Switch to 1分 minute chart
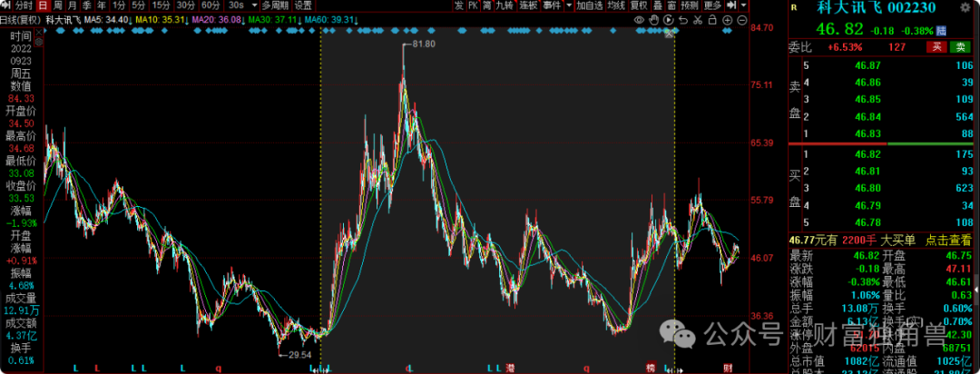Image resolution: width=980 pixels, height=374 pixels. pos(119,5)
